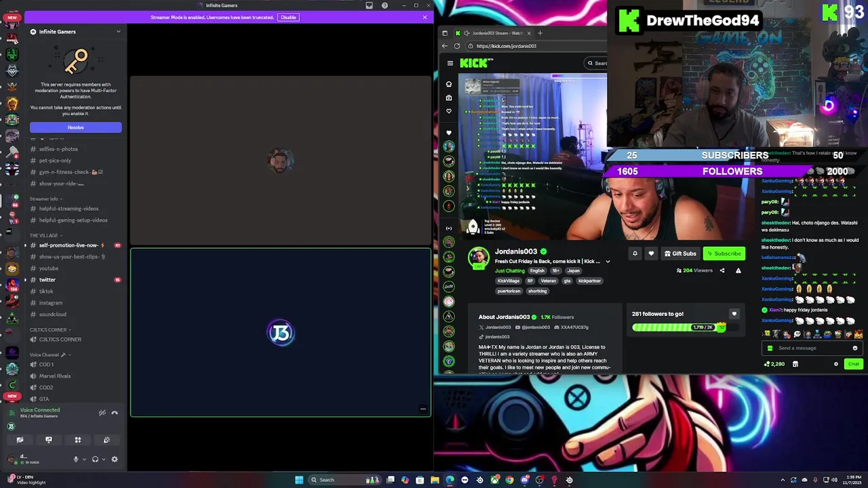Viewport: 868px width, 488px height.
Task: Click the Gift Subs button
Action: [x=680, y=253]
